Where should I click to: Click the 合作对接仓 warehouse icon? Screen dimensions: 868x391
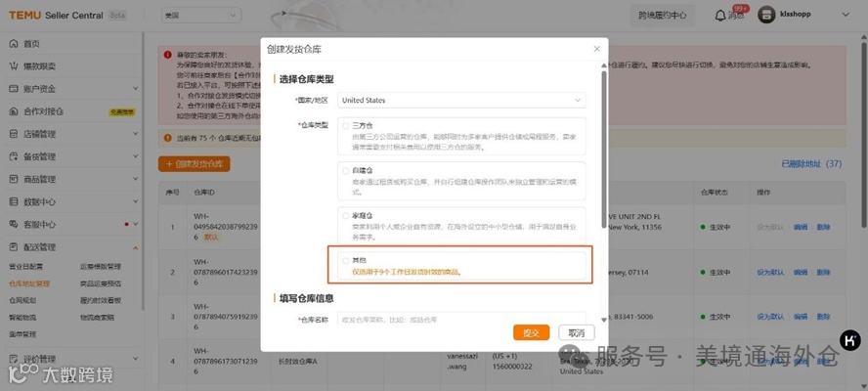14,111
